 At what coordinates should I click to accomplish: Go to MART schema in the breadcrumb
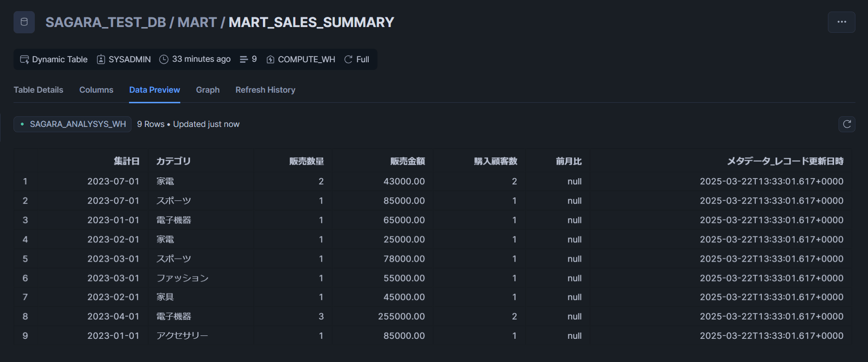[x=197, y=22]
